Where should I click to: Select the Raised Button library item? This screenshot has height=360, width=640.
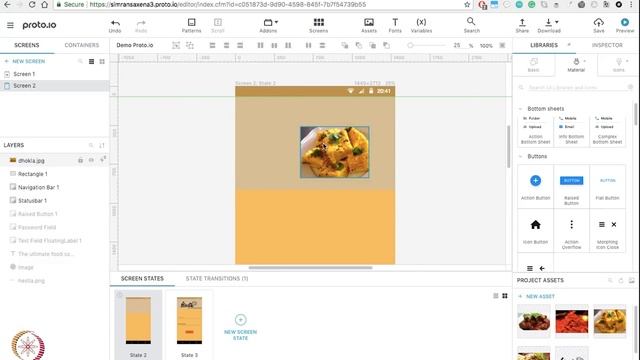[571, 187]
